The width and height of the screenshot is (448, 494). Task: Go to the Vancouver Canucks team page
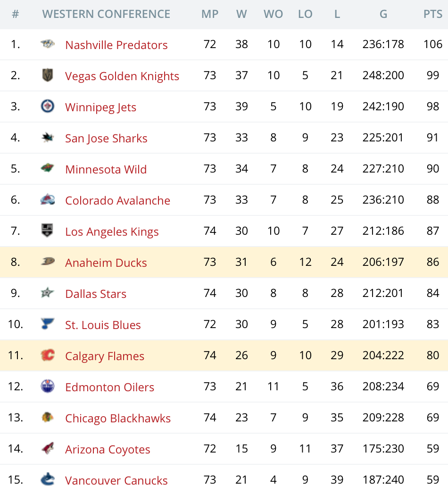pos(116,480)
